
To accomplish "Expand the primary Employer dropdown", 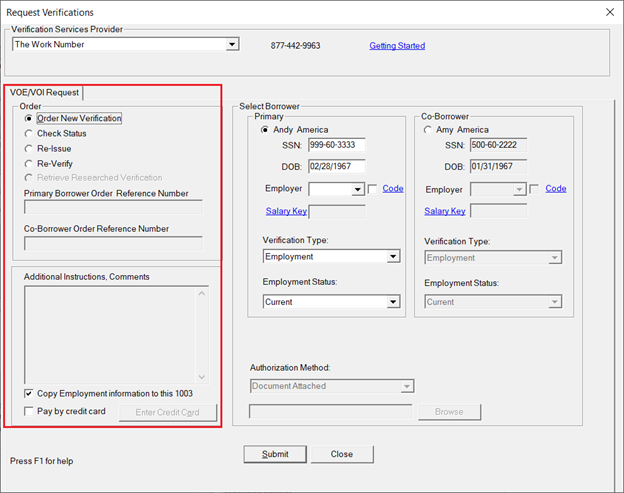I will (357, 189).
